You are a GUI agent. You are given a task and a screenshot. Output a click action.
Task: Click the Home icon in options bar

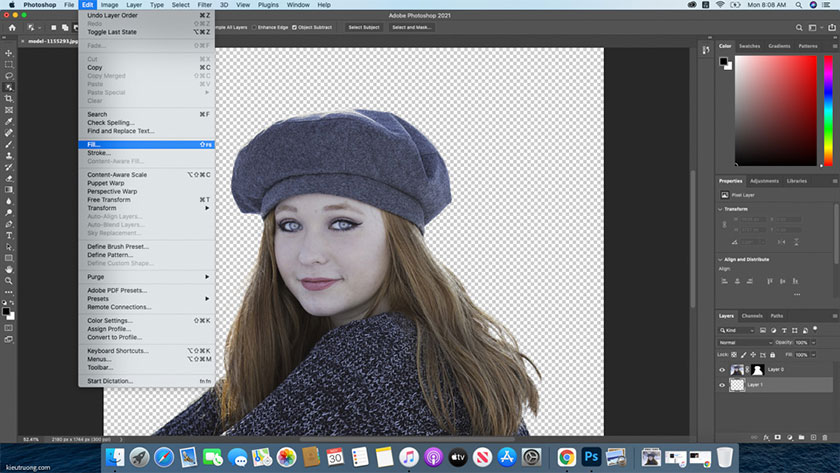point(12,27)
